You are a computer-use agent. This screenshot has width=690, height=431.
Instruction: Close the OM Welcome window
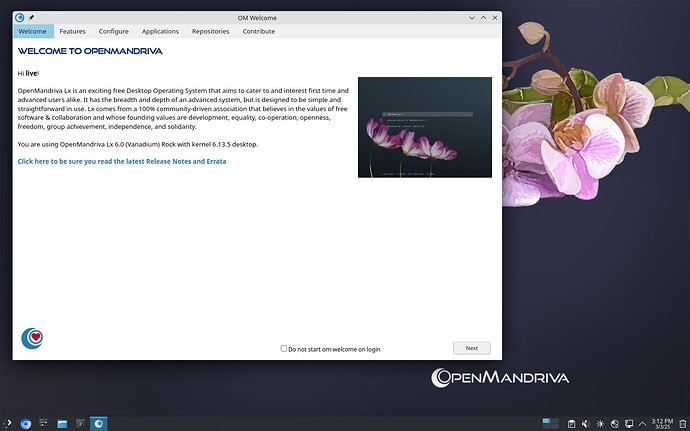(495, 18)
